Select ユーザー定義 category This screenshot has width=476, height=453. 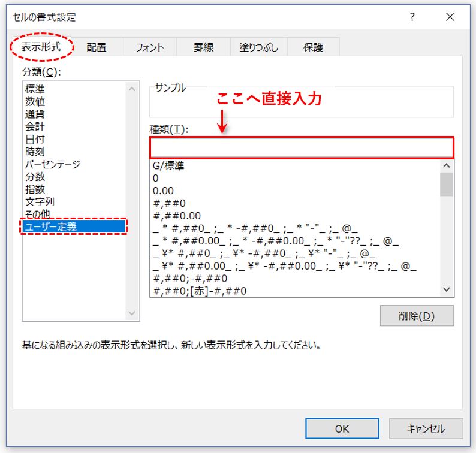coord(74,226)
